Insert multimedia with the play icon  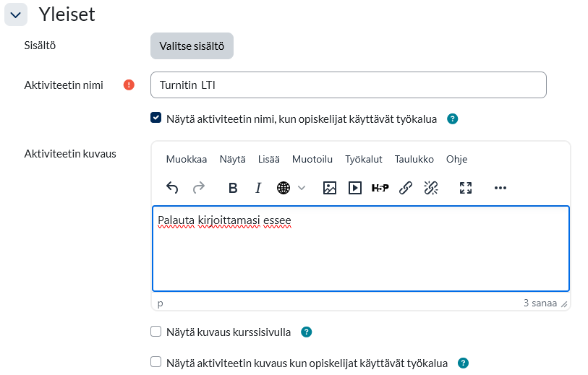pos(354,188)
